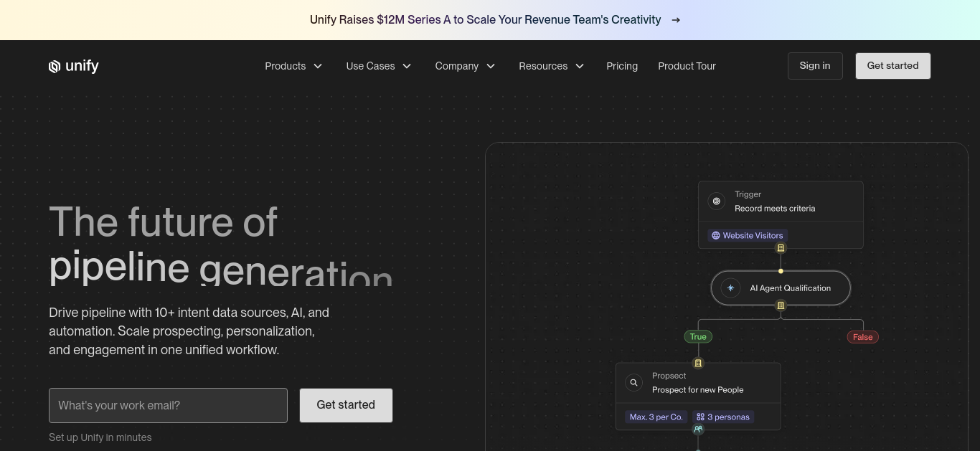The image size is (980, 451).
Task: Click the True branch label
Action: point(698,337)
